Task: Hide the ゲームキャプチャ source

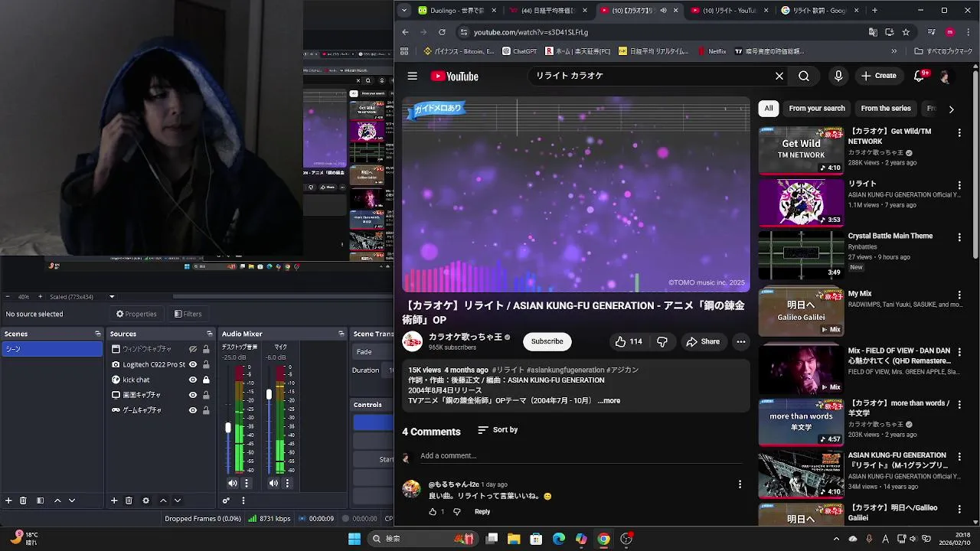Action: tap(193, 410)
